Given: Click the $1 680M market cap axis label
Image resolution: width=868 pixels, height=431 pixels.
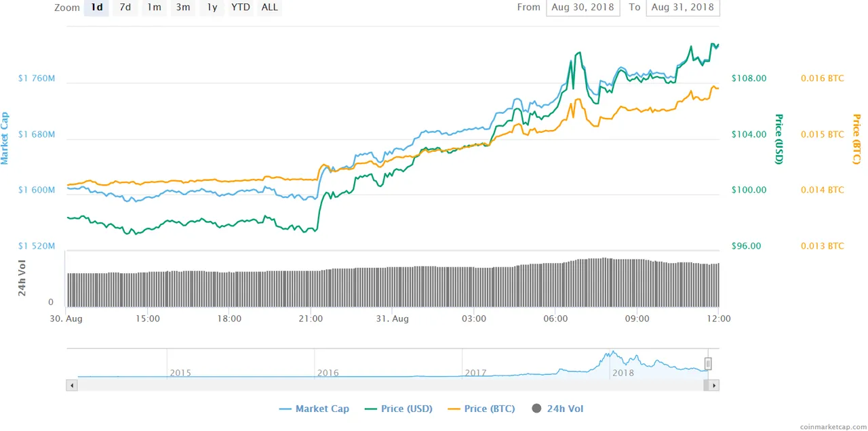Looking at the screenshot, I should click(37, 134).
